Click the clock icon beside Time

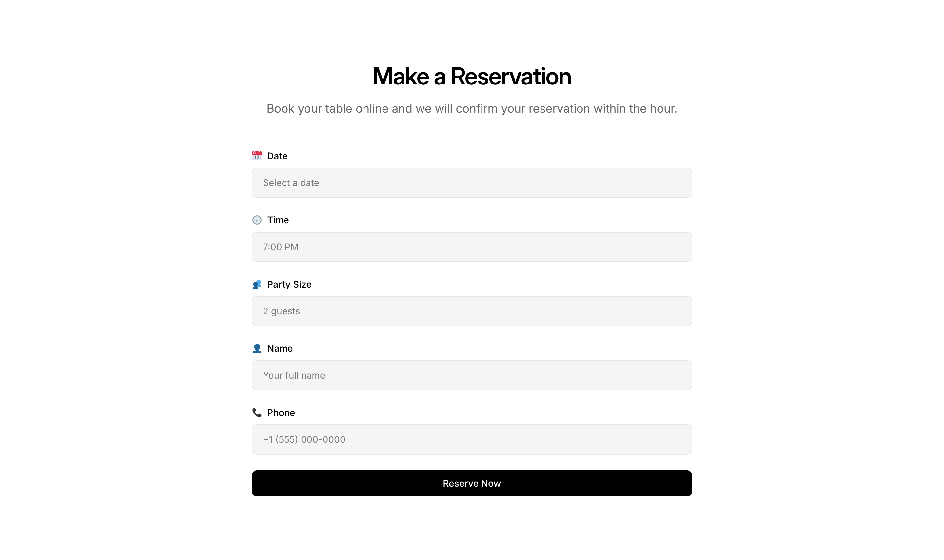tap(257, 220)
